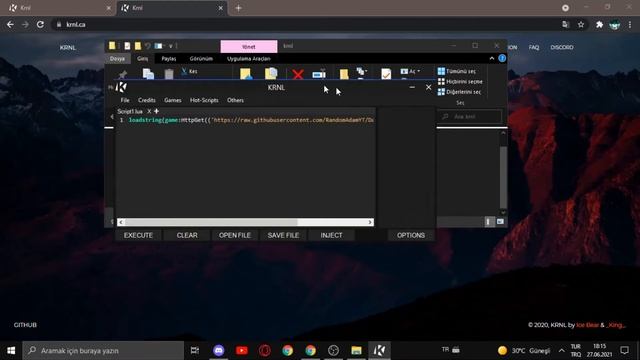Click the Rename icon in ribbon
Viewport: 640px width, 360px height.
[319, 74]
